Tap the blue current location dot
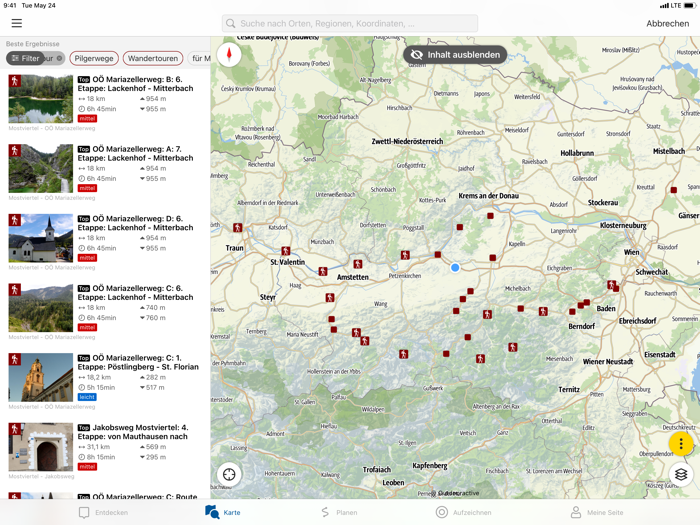The image size is (700, 525). tap(455, 267)
